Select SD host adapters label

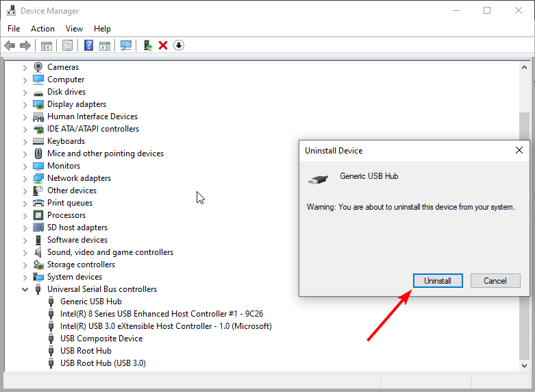coord(77,228)
